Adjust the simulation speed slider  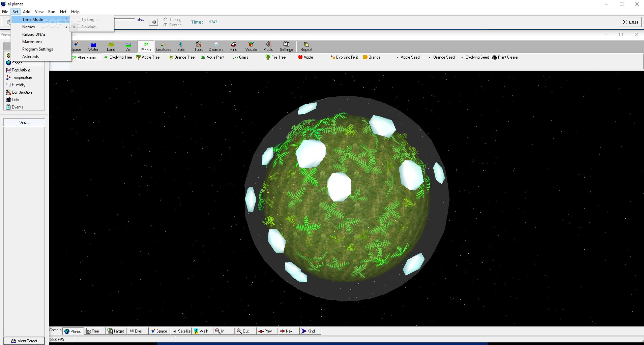coord(124,20)
